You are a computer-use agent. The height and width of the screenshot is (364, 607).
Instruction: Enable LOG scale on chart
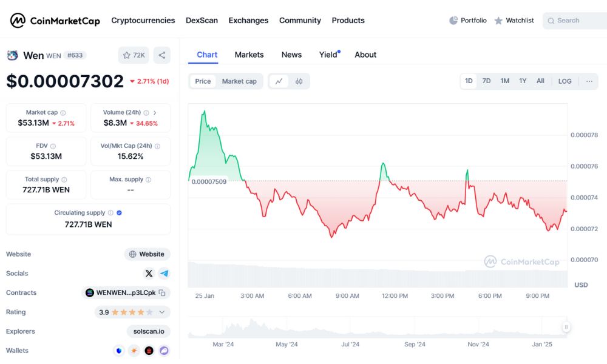(565, 81)
